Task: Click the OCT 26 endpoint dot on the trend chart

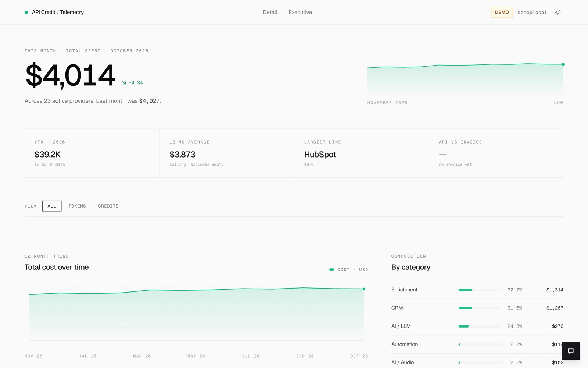Action: 364,289
